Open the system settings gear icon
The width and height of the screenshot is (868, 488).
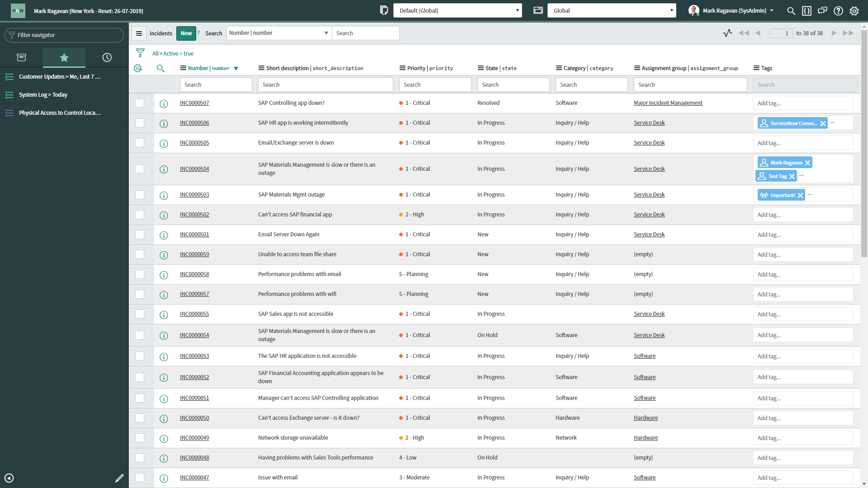pos(854,11)
